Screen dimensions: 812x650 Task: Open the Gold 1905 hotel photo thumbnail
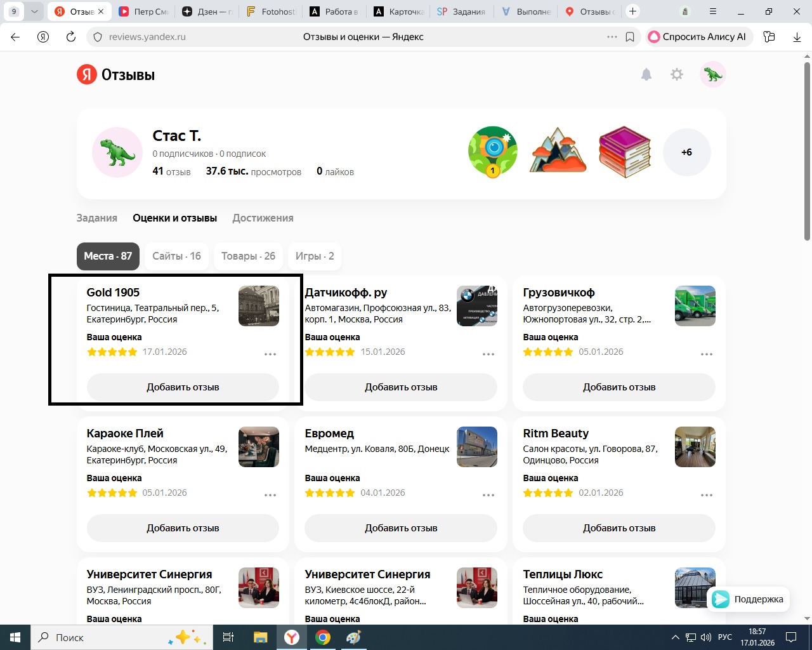point(259,306)
